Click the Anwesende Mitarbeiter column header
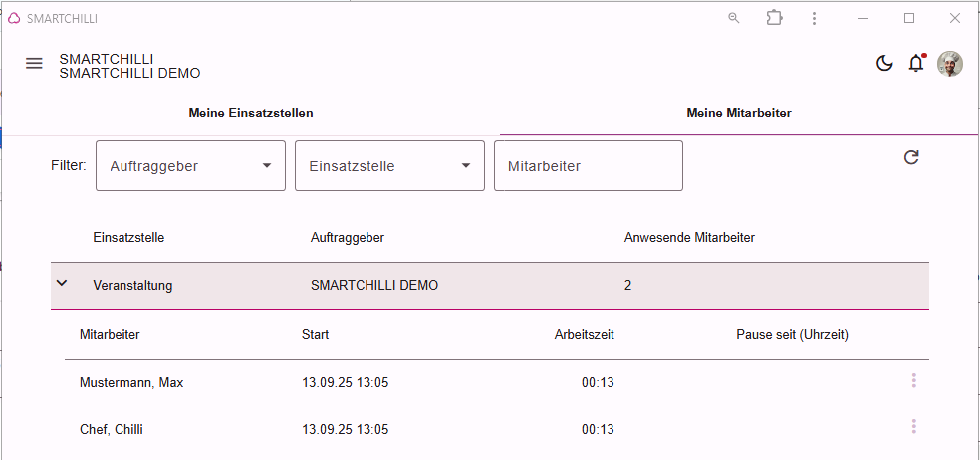This screenshot has width=980, height=460. pos(689,238)
